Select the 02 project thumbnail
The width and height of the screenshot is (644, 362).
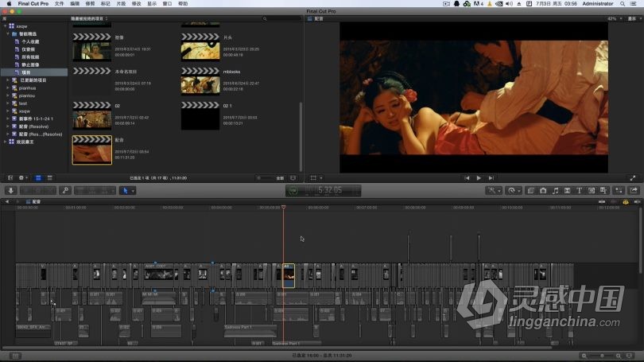[92, 115]
